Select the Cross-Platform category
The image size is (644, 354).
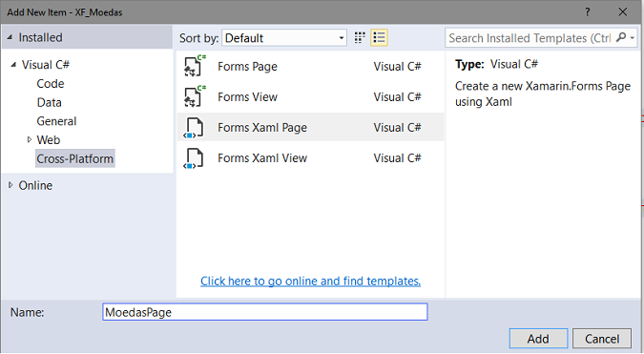[x=74, y=158]
